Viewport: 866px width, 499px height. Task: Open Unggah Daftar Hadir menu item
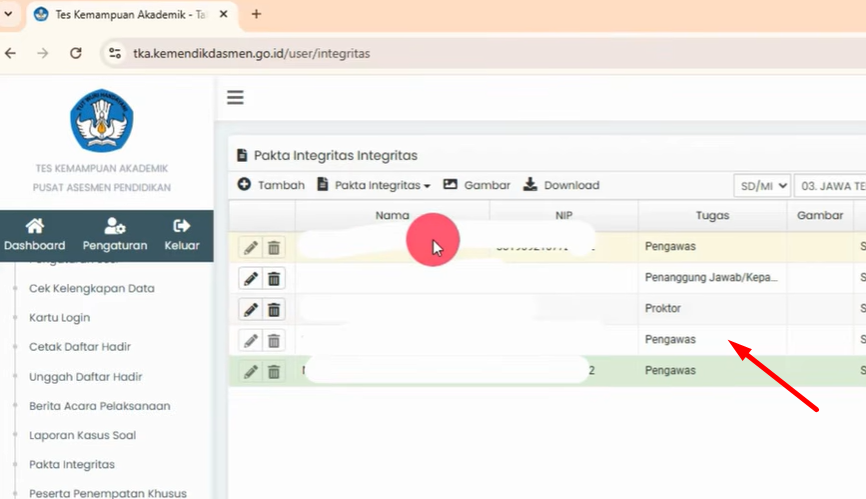86,376
